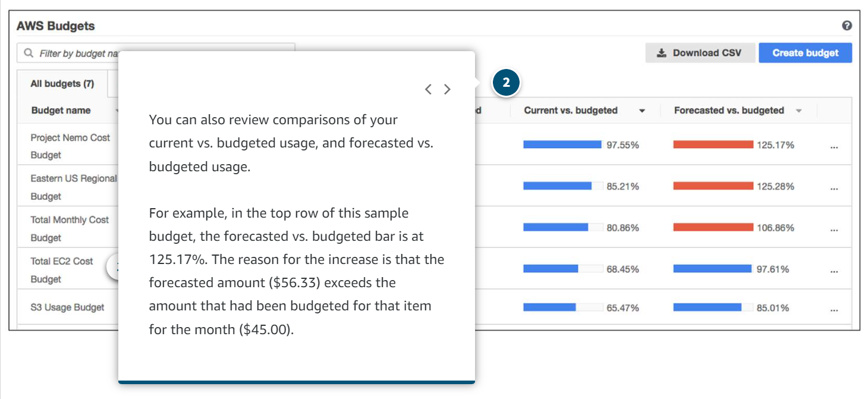Click the 125.28% forecasted bar
Image resolution: width=868 pixels, height=399 pixels.
click(713, 186)
